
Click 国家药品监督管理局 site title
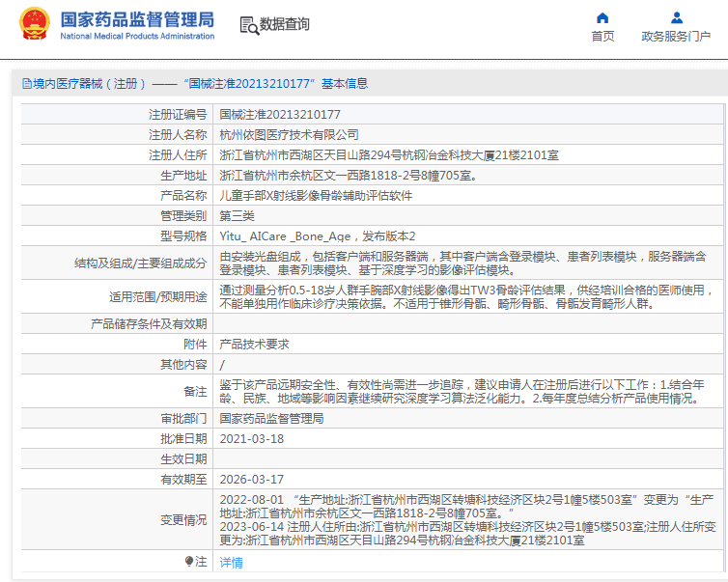[137, 19]
